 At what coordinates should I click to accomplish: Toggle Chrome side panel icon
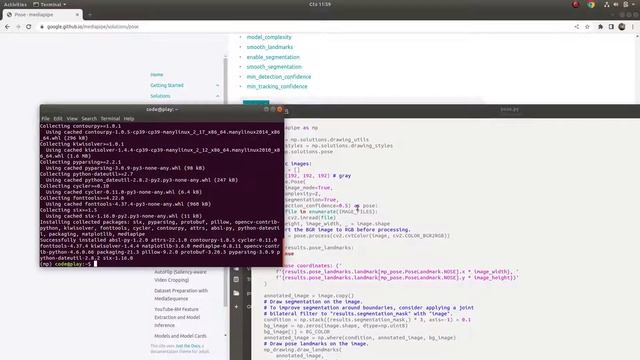pyautogui.click(x=611, y=27)
